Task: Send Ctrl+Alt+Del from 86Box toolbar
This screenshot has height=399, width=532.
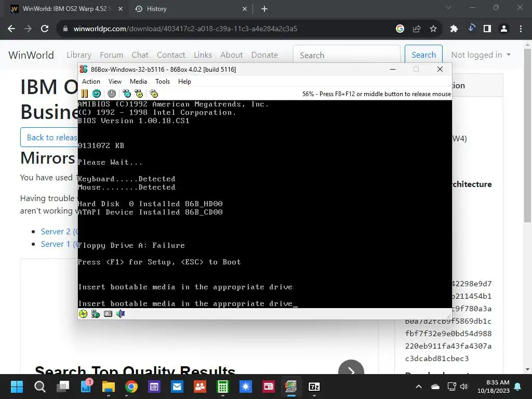Action: click(x=127, y=94)
